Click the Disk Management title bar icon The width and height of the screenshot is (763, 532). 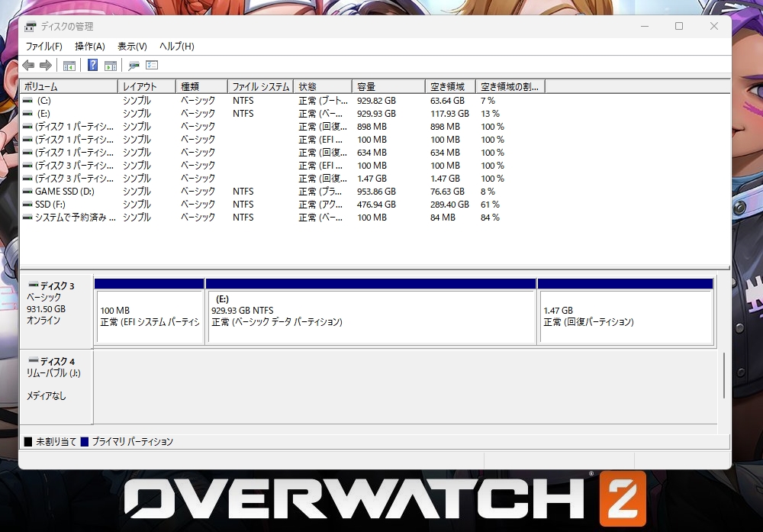(31, 26)
